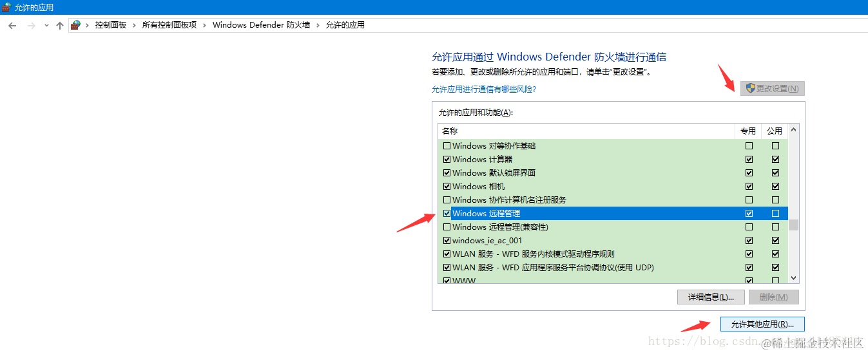Viewport: 868px width, 354px height.
Task: Open 允许应用进行通信有哪些风险? link
Action: (x=483, y=89)
